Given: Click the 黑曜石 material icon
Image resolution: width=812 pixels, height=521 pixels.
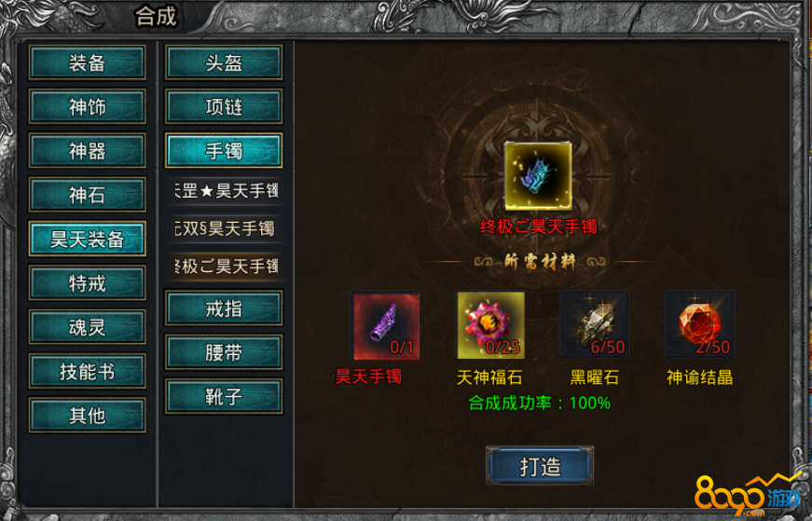Looking at the screenshot, I should point(595,325).
